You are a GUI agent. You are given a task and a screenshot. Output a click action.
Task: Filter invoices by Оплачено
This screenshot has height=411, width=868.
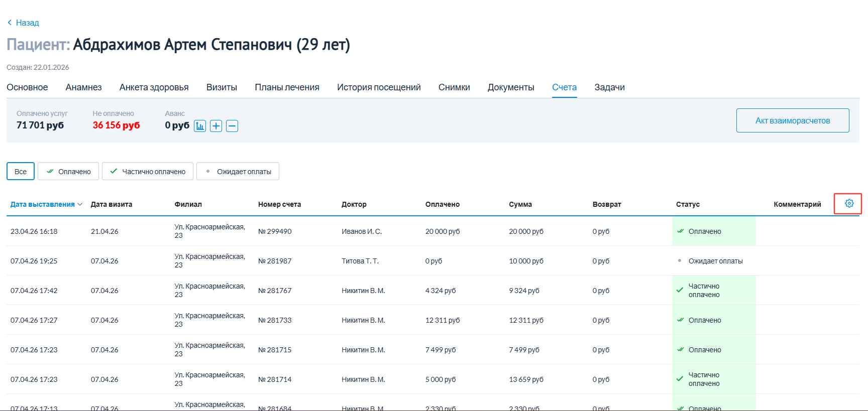pos(68,171)
